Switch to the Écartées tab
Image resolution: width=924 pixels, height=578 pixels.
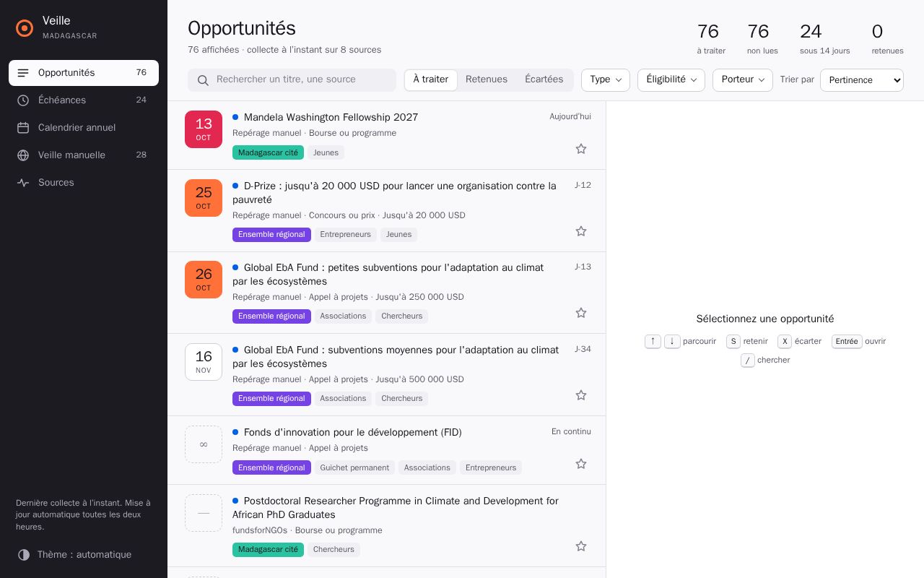544,79
